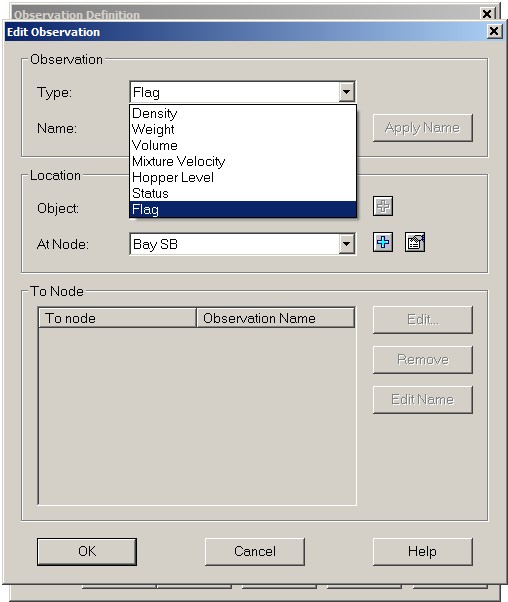Open node properties icon beside At Node
The width and height of the screenshot is (508, 602).
click(415, 242)
